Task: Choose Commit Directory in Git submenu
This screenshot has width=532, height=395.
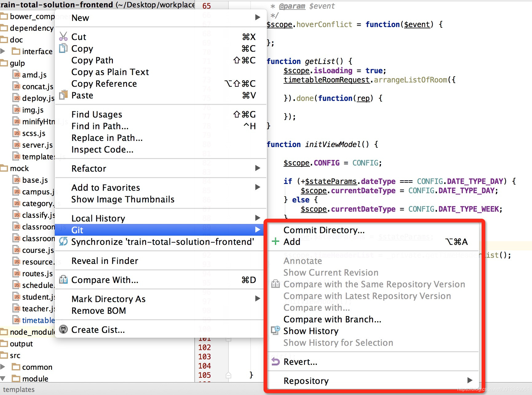Action: coord(373,230)
